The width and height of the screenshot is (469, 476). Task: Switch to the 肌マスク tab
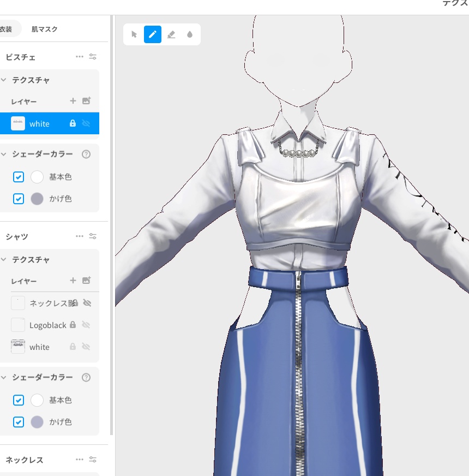(x=44, y=29)
